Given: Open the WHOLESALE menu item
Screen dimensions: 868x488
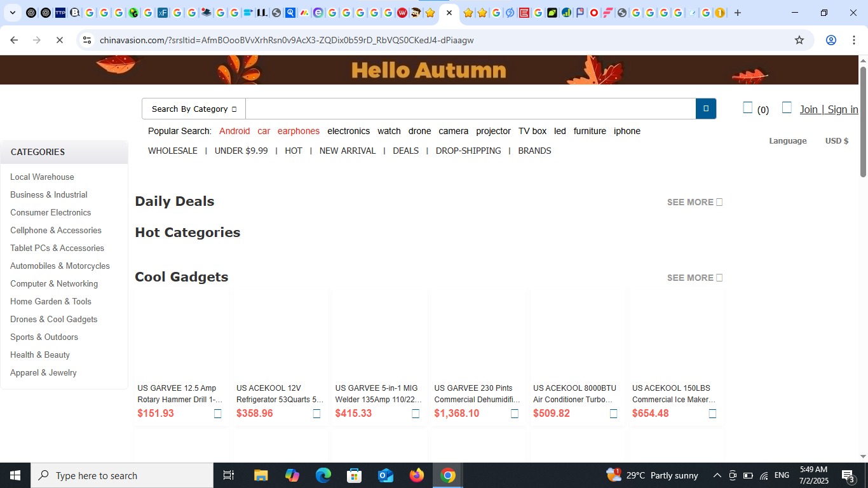Looking at the screenshot, I should [x=173, y=151].
